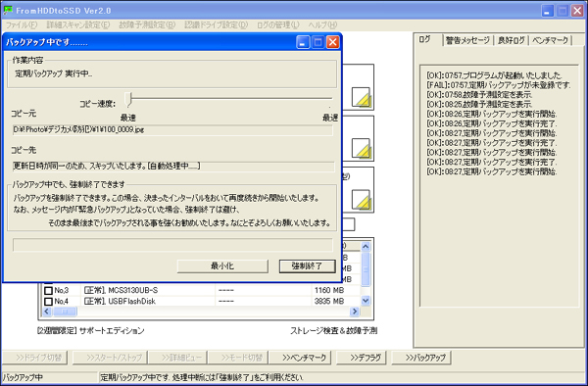Click the FromHDDtoSSD title bar app icon
The height and width of the screenshot is (386, 588).
[x=8, y=11]
